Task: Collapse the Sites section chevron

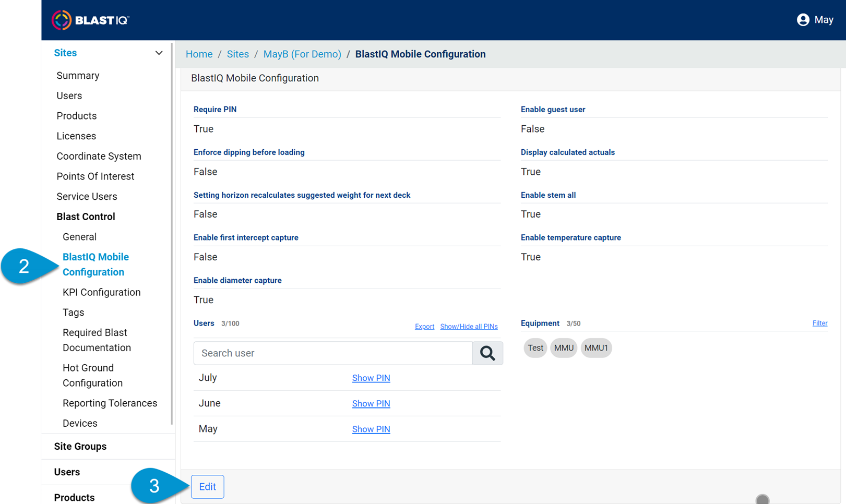Action: pyautogui.click(x=159, y=53)
